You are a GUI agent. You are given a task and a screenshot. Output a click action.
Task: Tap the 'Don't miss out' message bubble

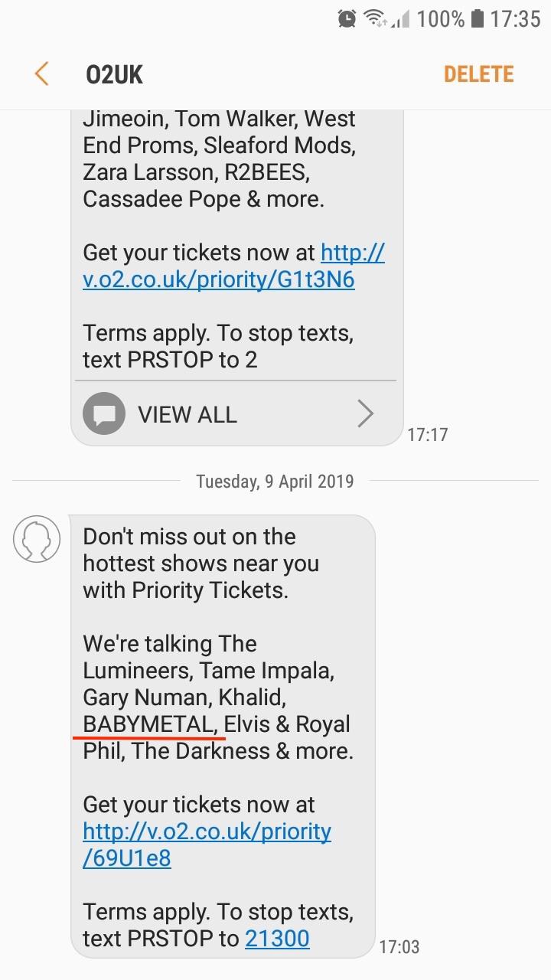pos(223,736)
